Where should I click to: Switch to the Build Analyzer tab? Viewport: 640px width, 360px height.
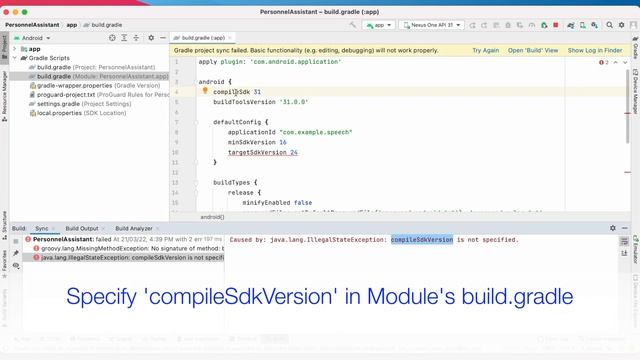coord(134,229)
